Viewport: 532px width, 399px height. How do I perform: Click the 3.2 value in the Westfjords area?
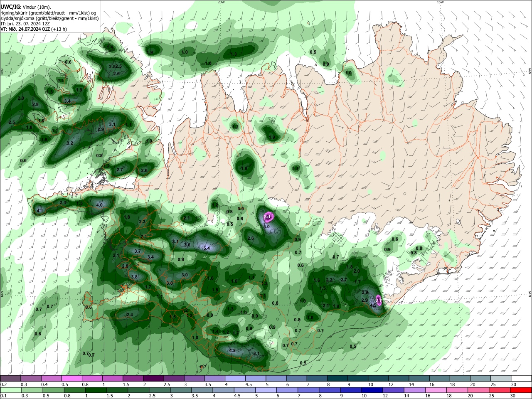[70, 143]
